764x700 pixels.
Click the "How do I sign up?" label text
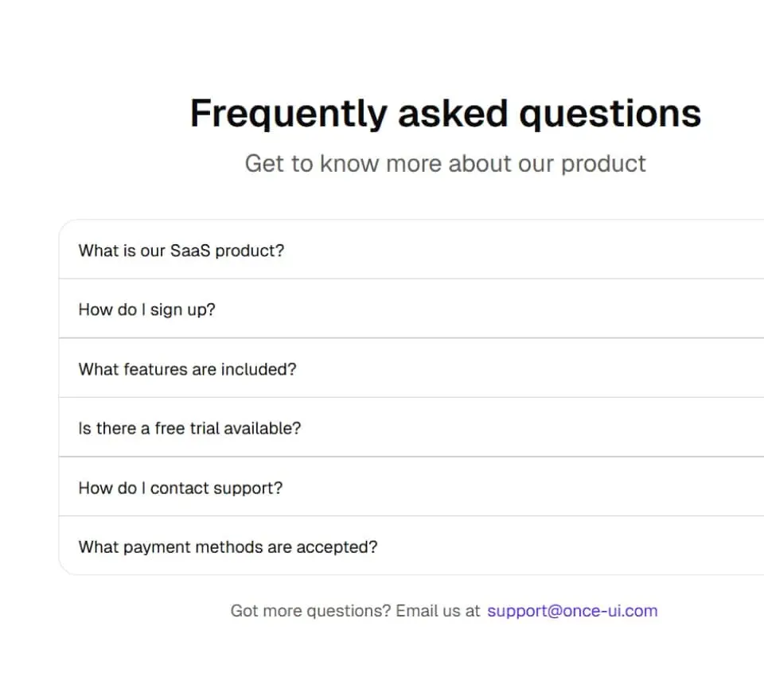147,309
